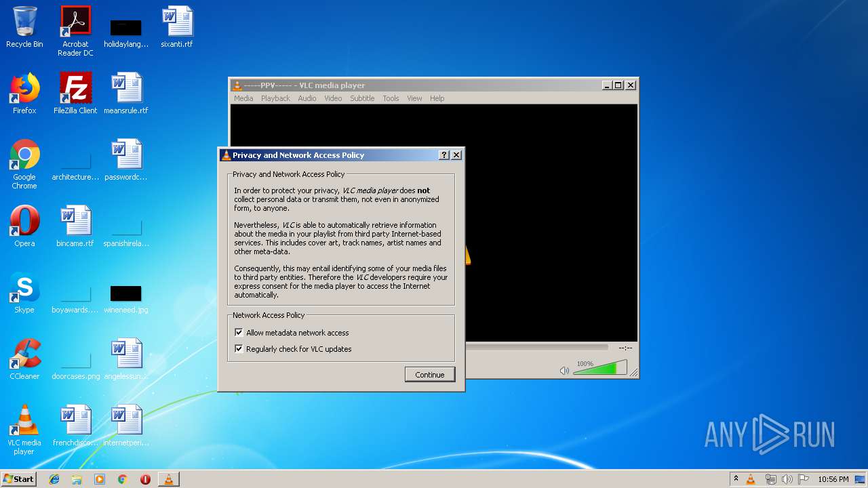Open Internet Explorer from taskbar

[x=54, y=479]
